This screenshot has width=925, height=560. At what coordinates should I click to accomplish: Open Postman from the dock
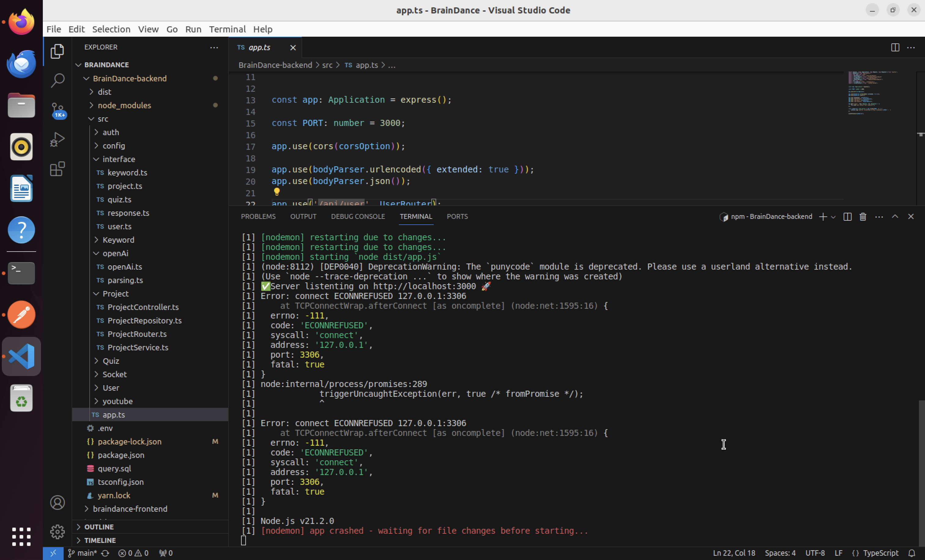coord(21,314)
